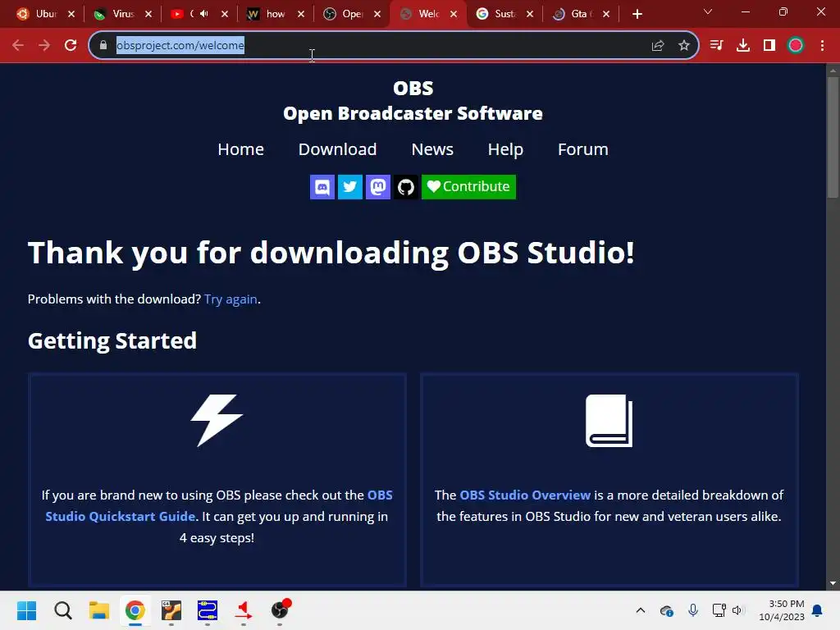Mute the YouTube tab via speaker icon
The width and height of the screenshot is (840, 630).
pyautogui.click(x=204, y=13)
